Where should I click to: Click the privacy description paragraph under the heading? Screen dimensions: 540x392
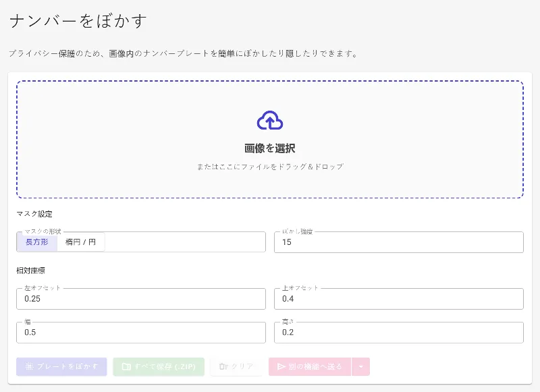pos(184,54)
